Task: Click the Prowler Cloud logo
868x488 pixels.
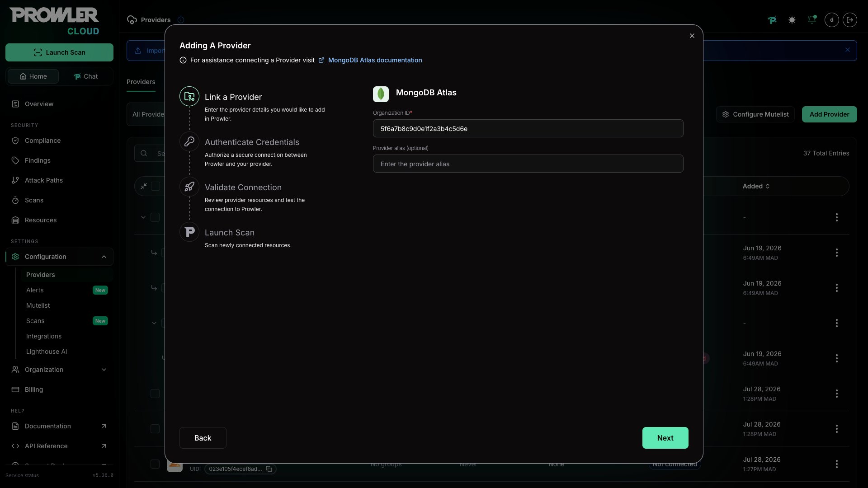Action: click(55, 21)
